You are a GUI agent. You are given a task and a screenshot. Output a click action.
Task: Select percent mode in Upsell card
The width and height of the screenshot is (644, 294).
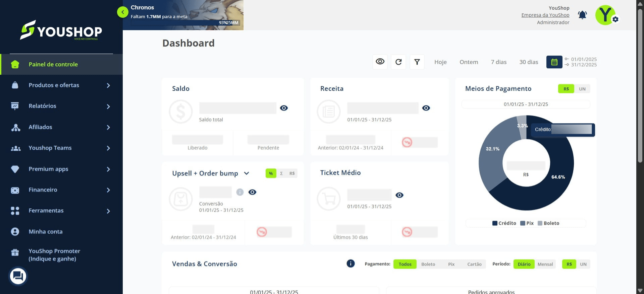pos(271,173)
